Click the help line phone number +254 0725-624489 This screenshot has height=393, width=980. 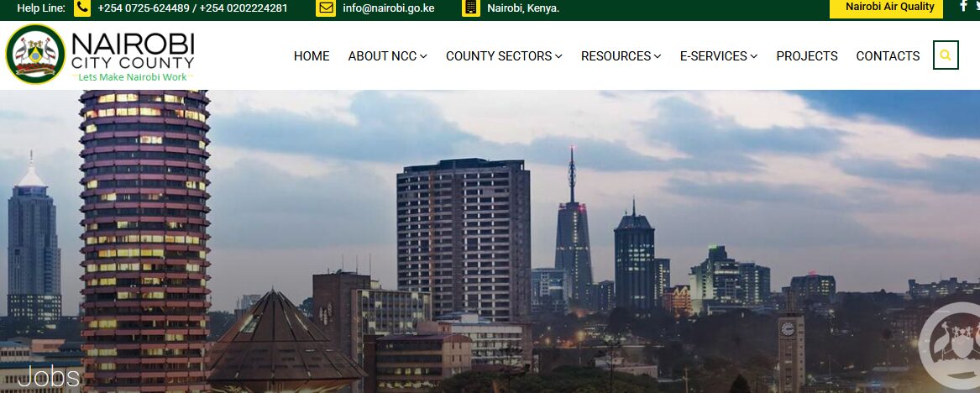(x=143, y=8)
